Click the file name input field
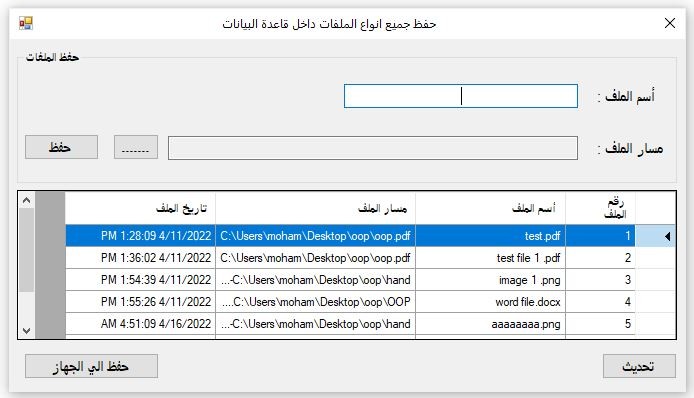This screenshot has width=694, height=398. [461, 96]
